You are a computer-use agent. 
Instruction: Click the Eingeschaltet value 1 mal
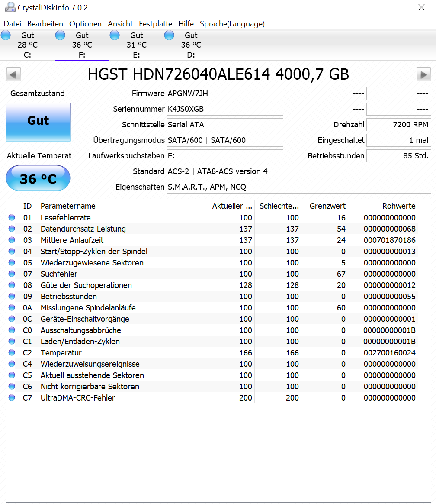click(x=399, y=140)
